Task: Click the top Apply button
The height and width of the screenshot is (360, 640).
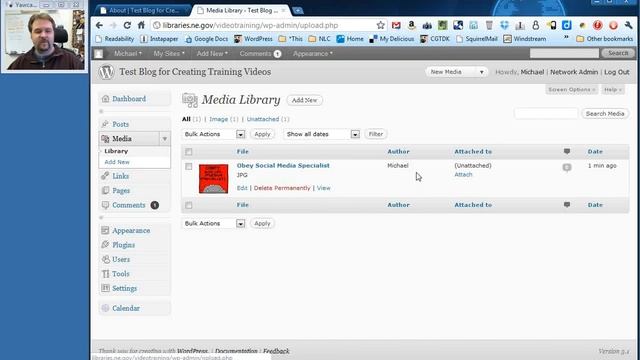Action: (x=262, y=134)
